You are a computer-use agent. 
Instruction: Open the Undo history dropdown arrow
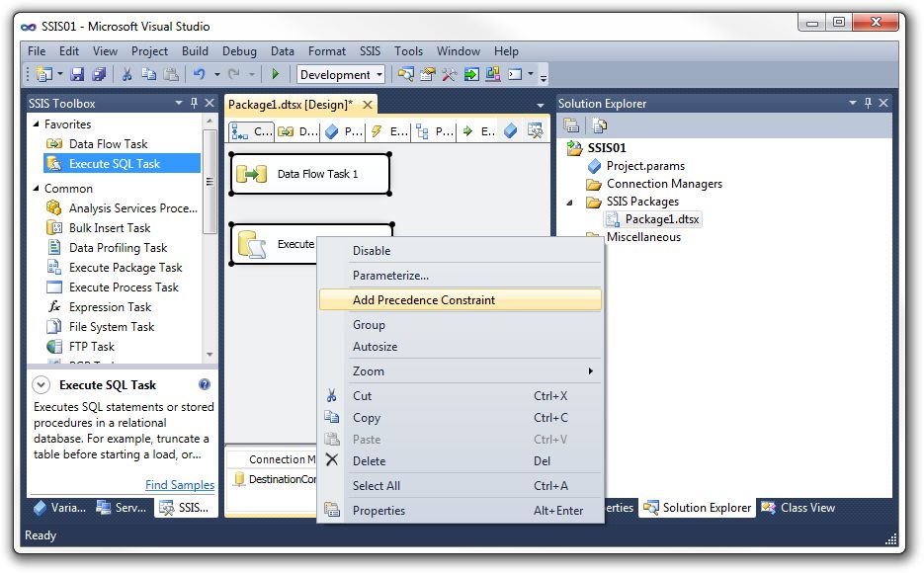pyautogui.click(x=216, y=74)
